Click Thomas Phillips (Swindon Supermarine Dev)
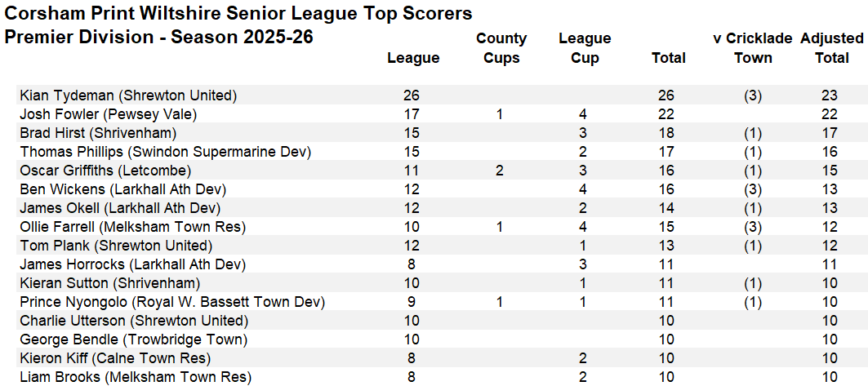868x386 pixels. pos(165,152)
